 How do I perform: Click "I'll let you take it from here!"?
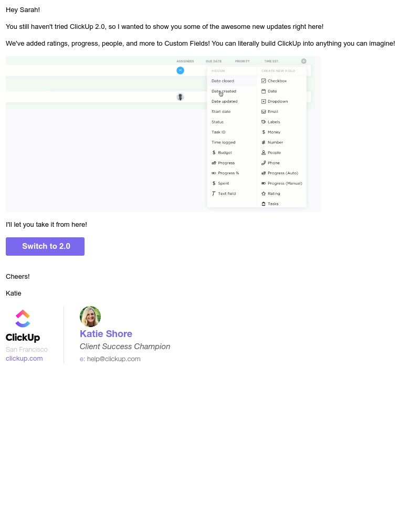[x=46, y=225]
